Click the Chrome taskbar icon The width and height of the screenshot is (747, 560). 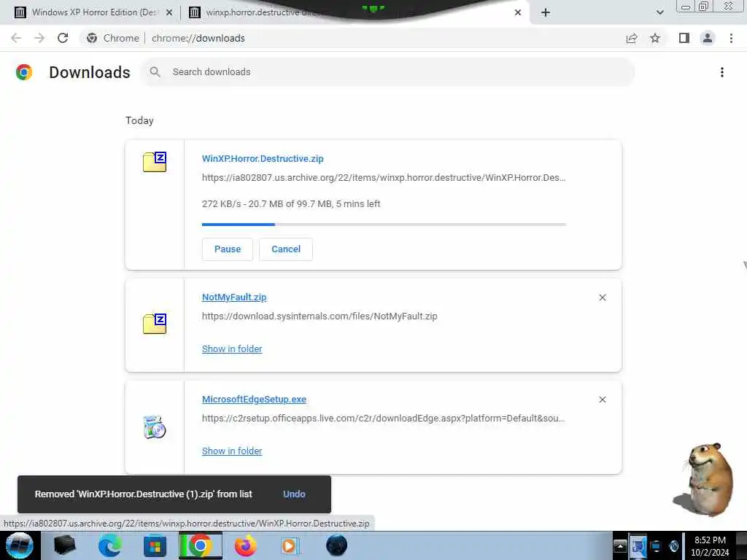[x=201, y=545]
